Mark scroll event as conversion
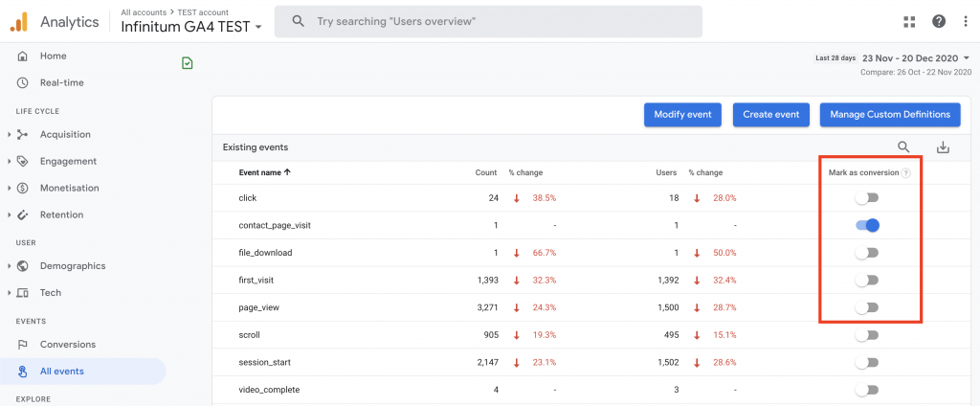Screen dimensions: 980x406 pos(867,335)
